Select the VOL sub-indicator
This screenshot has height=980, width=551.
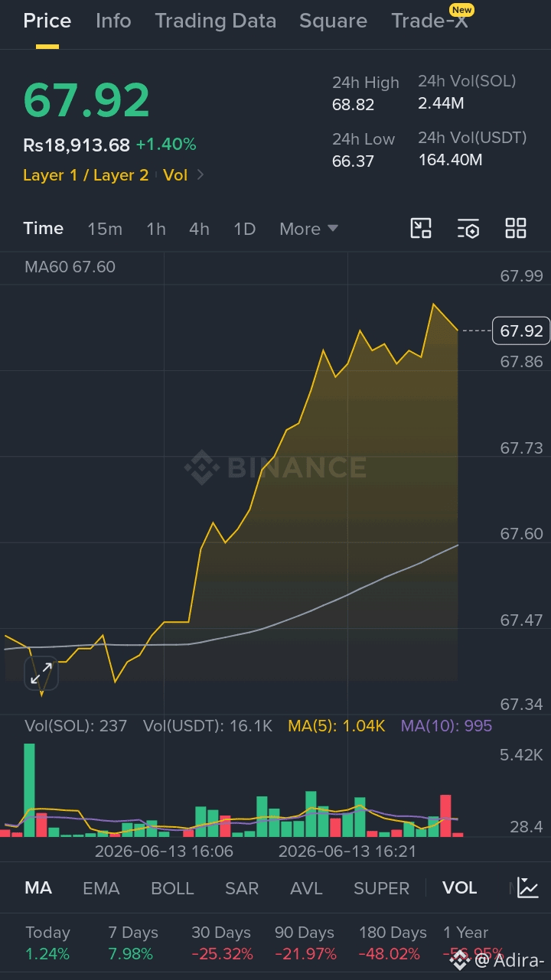coord(460,888)
